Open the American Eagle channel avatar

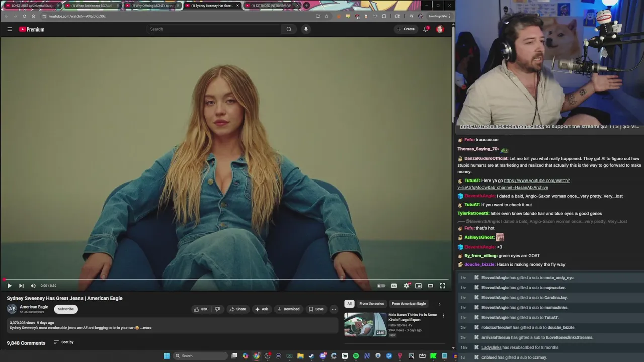[12, 309]
